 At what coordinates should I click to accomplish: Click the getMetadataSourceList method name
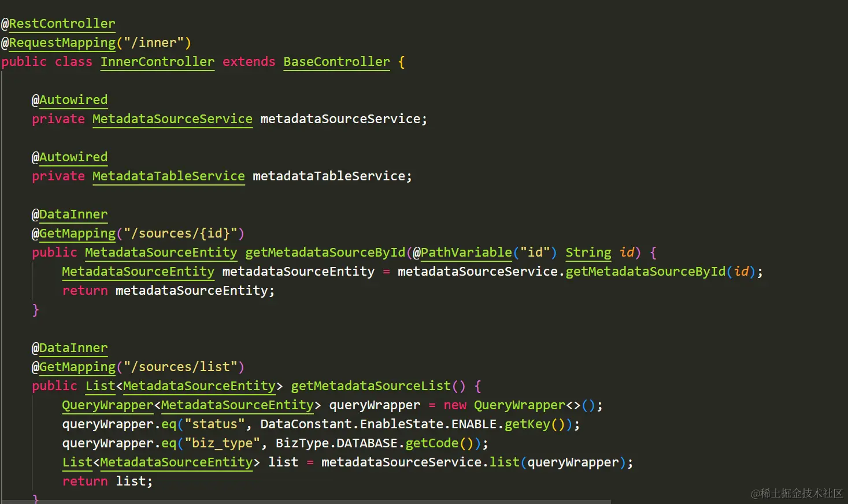tap(371, 386)
